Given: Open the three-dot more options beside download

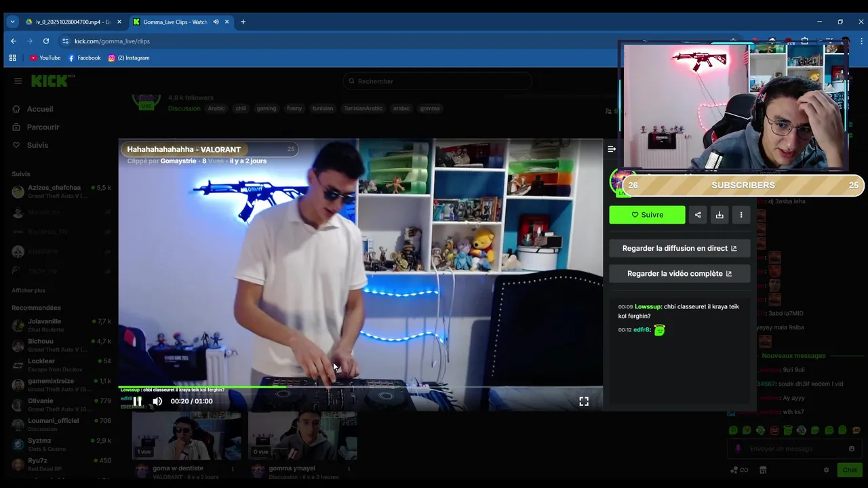Looking at the screenshot, I should [741, 215].
